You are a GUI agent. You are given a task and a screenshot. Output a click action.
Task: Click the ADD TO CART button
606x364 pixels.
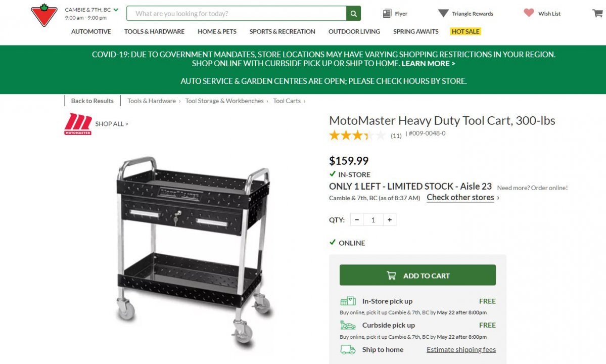click(x=417, y=275)
